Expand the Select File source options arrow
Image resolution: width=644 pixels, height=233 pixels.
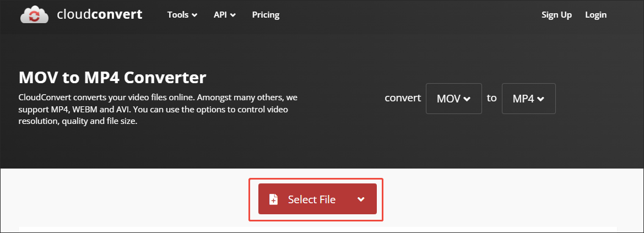coord(361,199)
